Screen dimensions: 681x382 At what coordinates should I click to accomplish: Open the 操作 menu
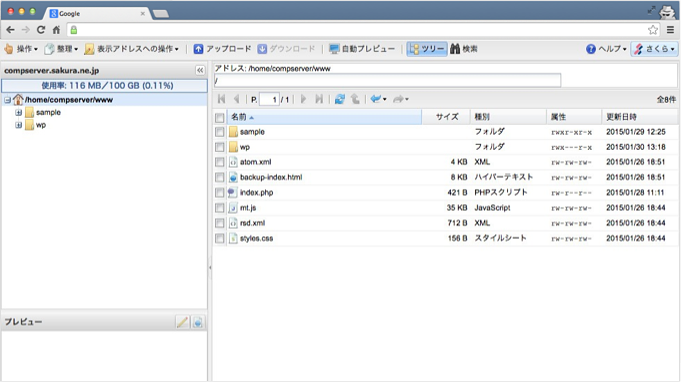coord(21,49)
